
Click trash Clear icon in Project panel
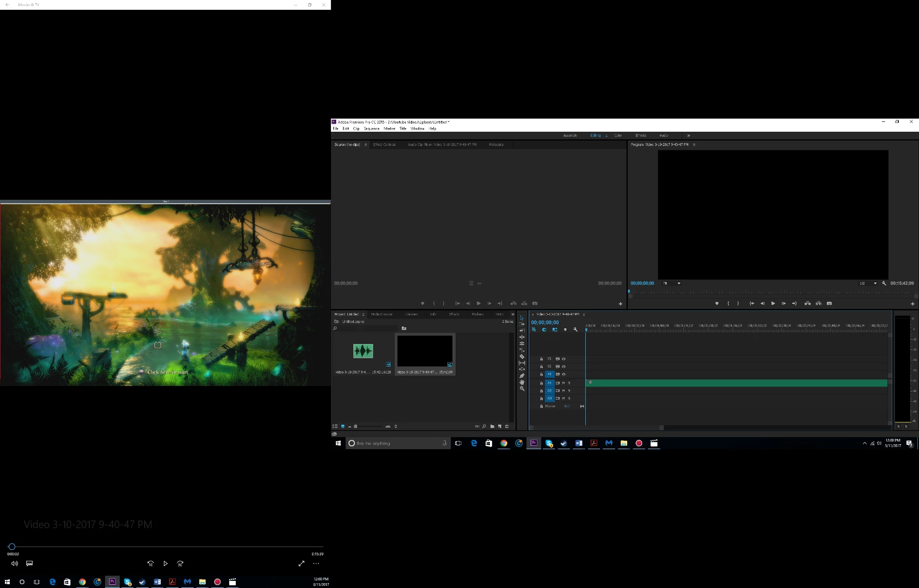[x=507, y=426]
